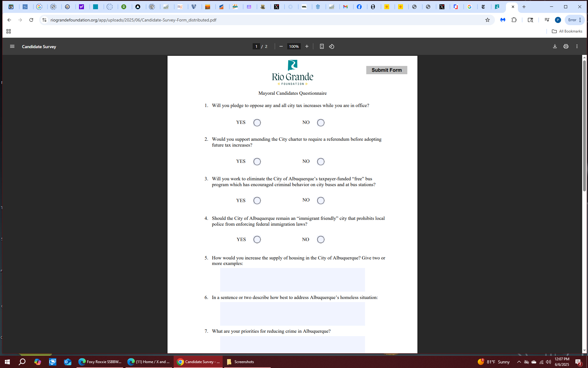Rotate the PDF counterclockwise

(332, 46)
